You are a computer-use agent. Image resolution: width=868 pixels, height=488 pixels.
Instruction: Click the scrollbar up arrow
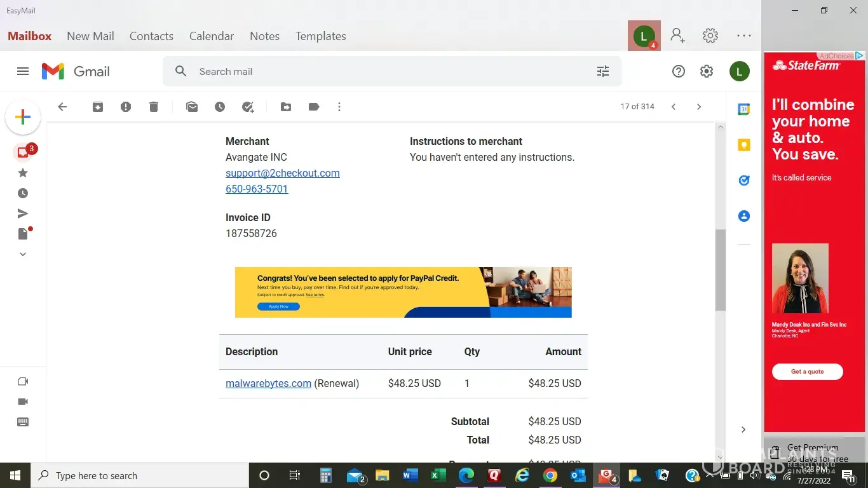721,127
